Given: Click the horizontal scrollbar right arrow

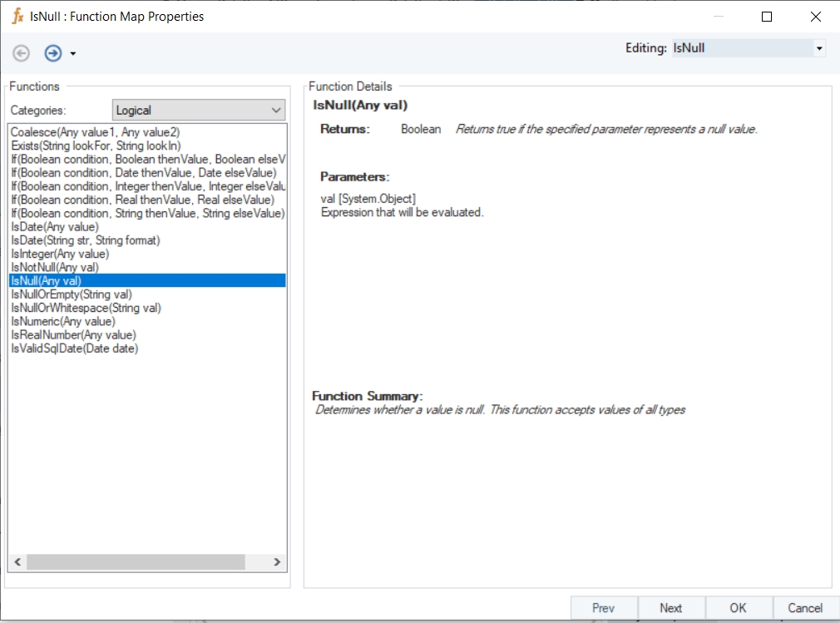Looking at the screenshot, I should pos(278,563).
